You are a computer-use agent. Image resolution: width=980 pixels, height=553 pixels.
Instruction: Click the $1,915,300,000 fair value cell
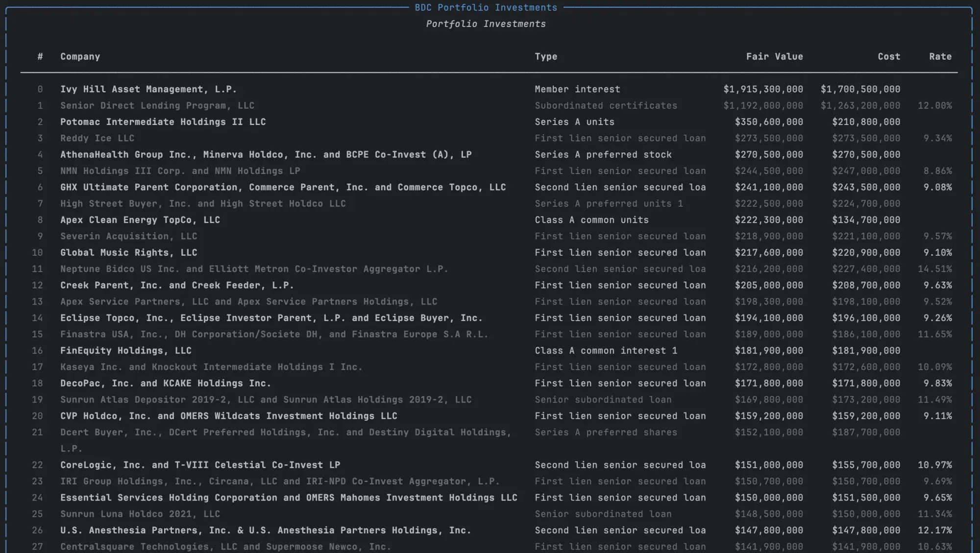(x=762, y=89)
